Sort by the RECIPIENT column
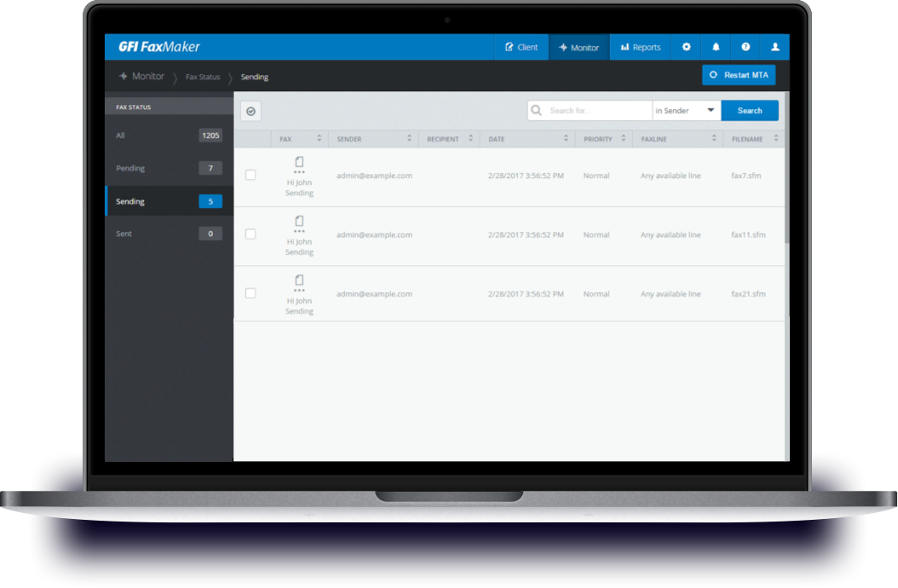898x588 pixels. (471, 139)
